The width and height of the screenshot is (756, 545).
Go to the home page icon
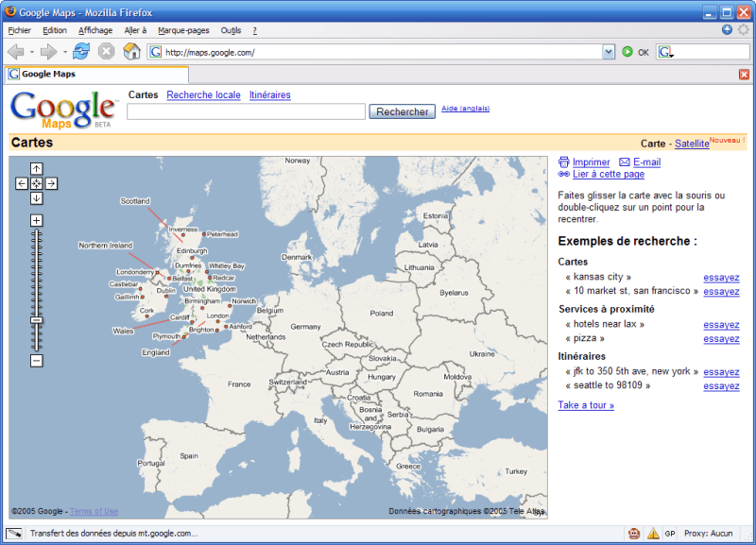[131, 51]
